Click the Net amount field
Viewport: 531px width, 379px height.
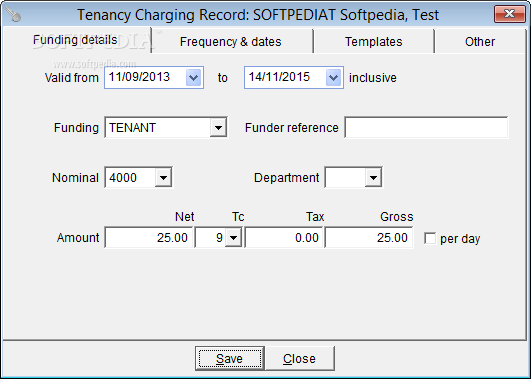pyautogui.click(x=149, y=237)
